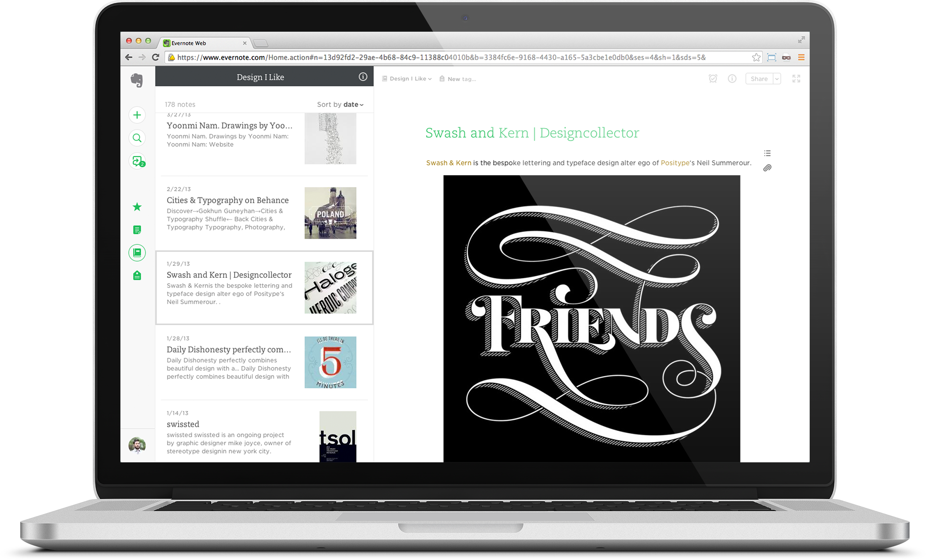Expand the Share button dropdown arrow

pyautogui.click(x=777, y=79)
